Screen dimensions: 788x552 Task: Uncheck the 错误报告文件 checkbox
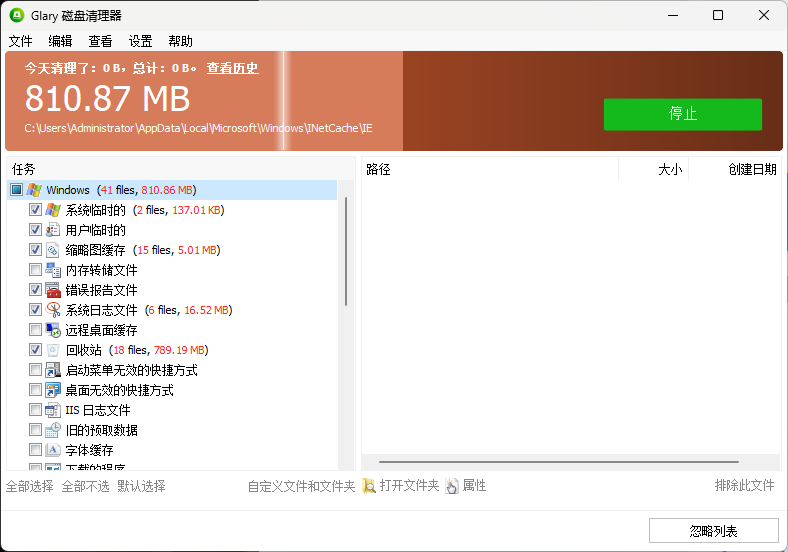(x=35, y=290)
